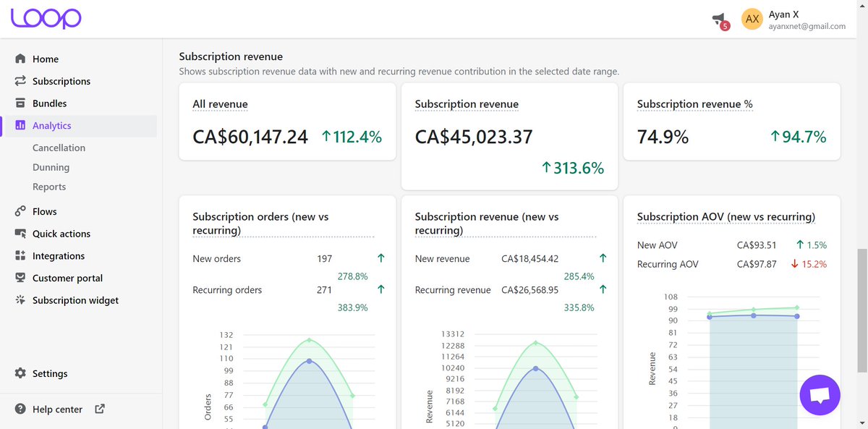Viewport: 868px width, 429px height.
Task: Click the Recurring AOV value CA$97.87
Action: (757, 264)
